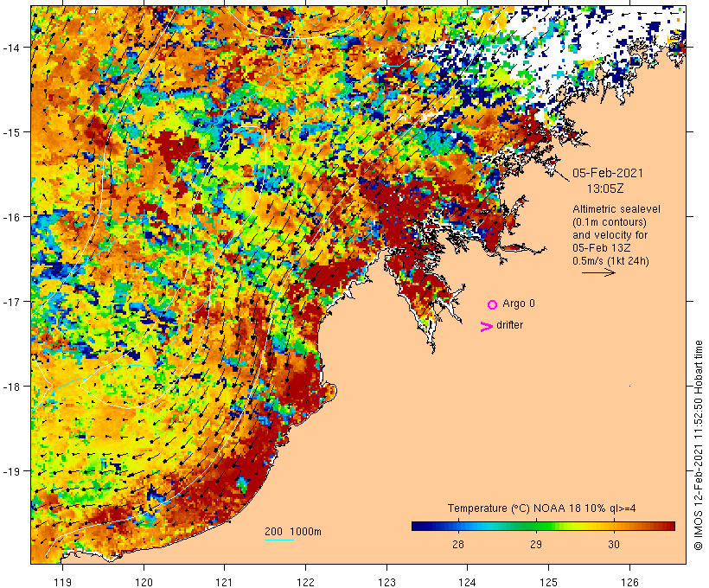The height and width of the screenshot is (588, 709).
Task: Click the 'Temperature (°C) NOAA 18 10% ql>=4' title
Action: coord(542,508)
